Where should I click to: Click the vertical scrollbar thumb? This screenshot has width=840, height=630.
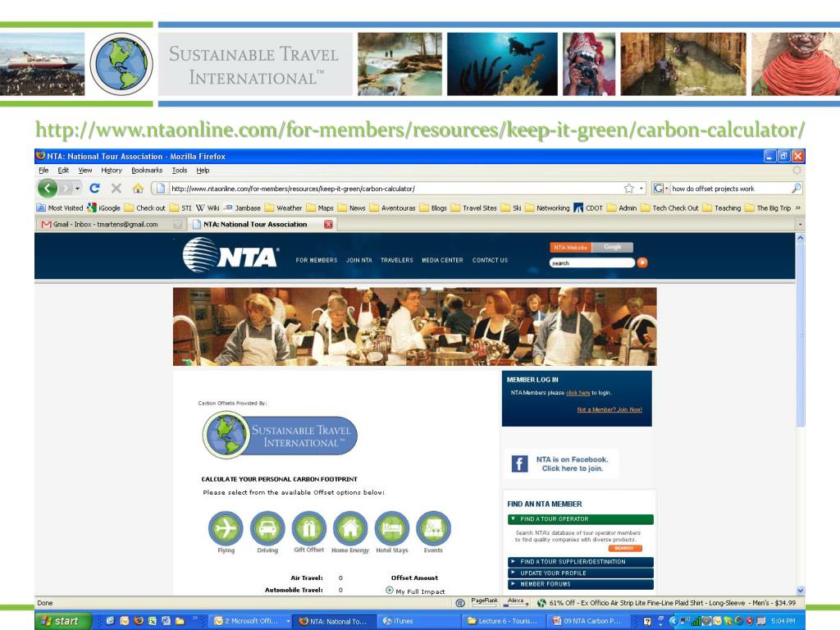(801, 335)
